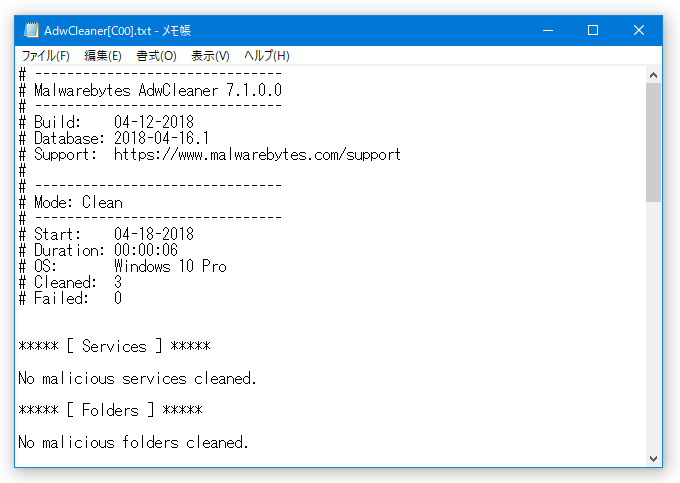Image resolution: width=680 pixels, height=483 pixels.
Task: Open the 表示(V) menu
Action: [210, 55]
